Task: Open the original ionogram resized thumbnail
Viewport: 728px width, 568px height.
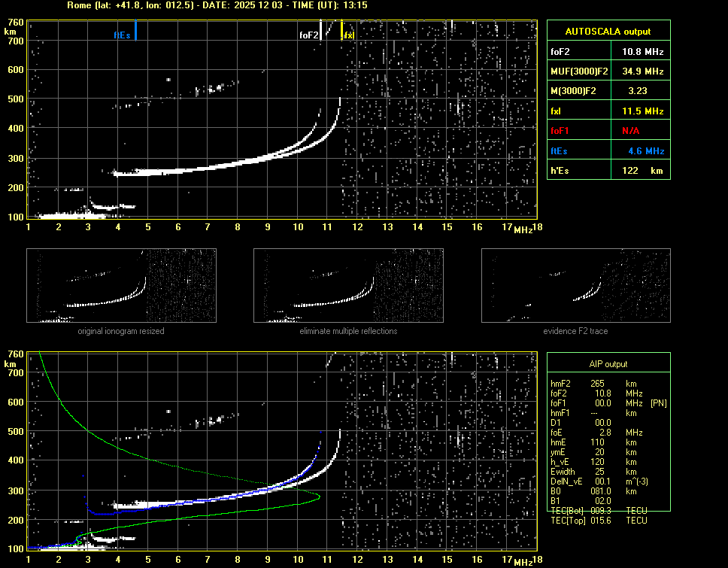Action: [121, 286]
